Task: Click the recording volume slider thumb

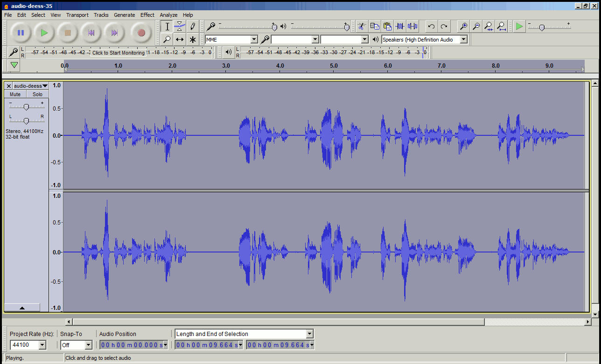Action: tap(274, 27)
